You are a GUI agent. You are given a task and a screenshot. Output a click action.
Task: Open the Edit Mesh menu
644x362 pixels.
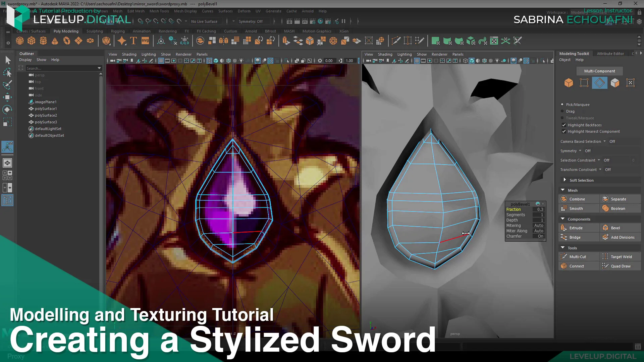pos(136,11)
